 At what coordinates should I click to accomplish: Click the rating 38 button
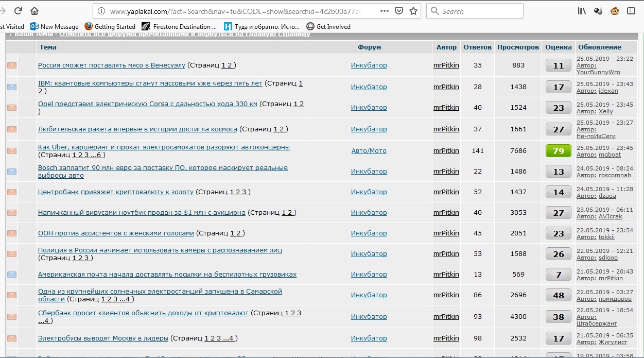pos(559,317)
